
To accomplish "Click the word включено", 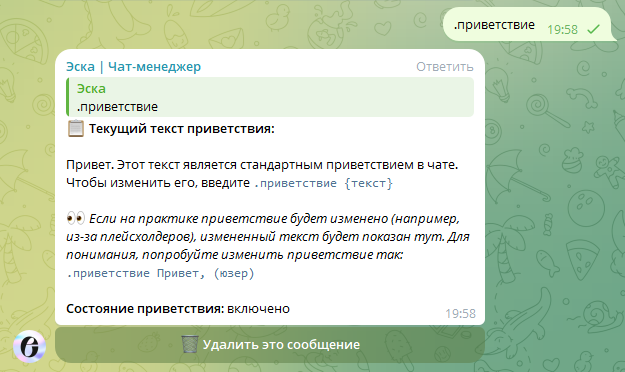I will [x=258, y=309].
